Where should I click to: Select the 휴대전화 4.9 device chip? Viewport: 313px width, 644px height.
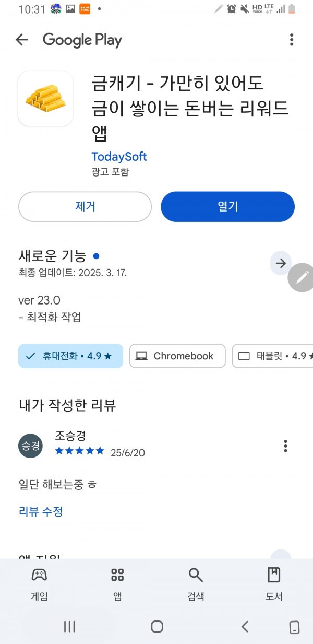pyautogui.click(x=71, y=356)
